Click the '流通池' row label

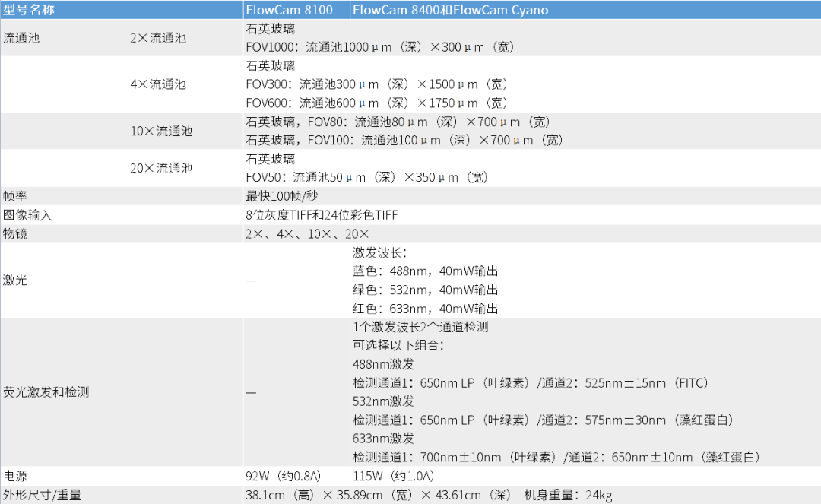21,38
